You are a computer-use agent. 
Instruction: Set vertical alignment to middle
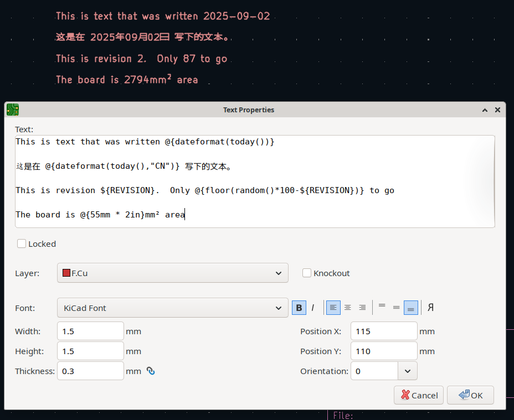(x=397, y=308)
